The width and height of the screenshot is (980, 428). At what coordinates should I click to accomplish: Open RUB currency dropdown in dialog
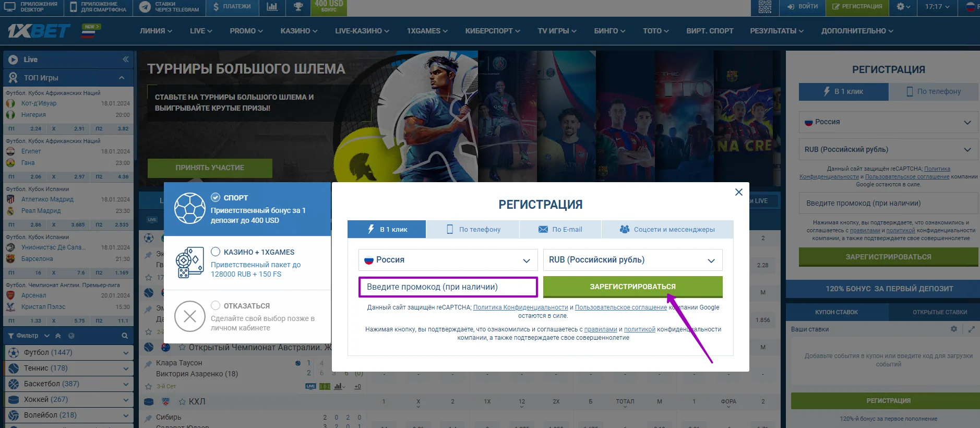tap(632, 260)
